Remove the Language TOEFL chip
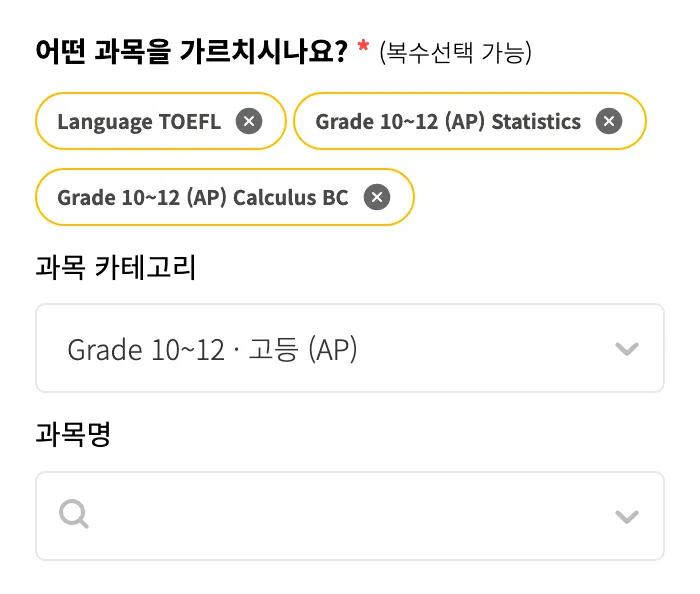The height and width of the screenshot is (594, 700). 249,122
